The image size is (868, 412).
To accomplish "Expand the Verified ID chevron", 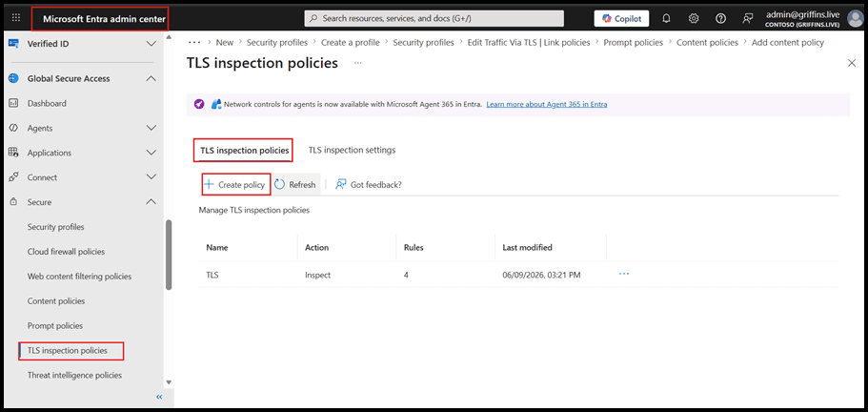I will [x=151, y=43].
